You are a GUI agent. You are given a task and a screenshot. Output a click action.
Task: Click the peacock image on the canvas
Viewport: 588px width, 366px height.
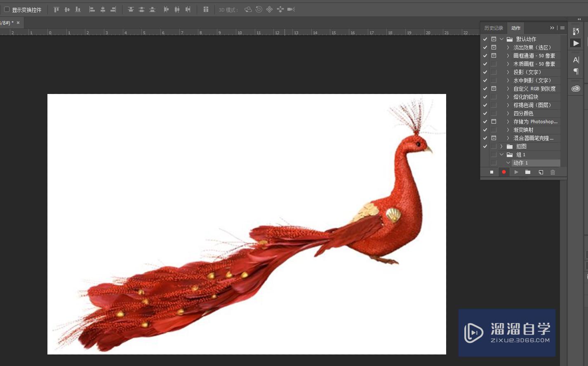247,224
